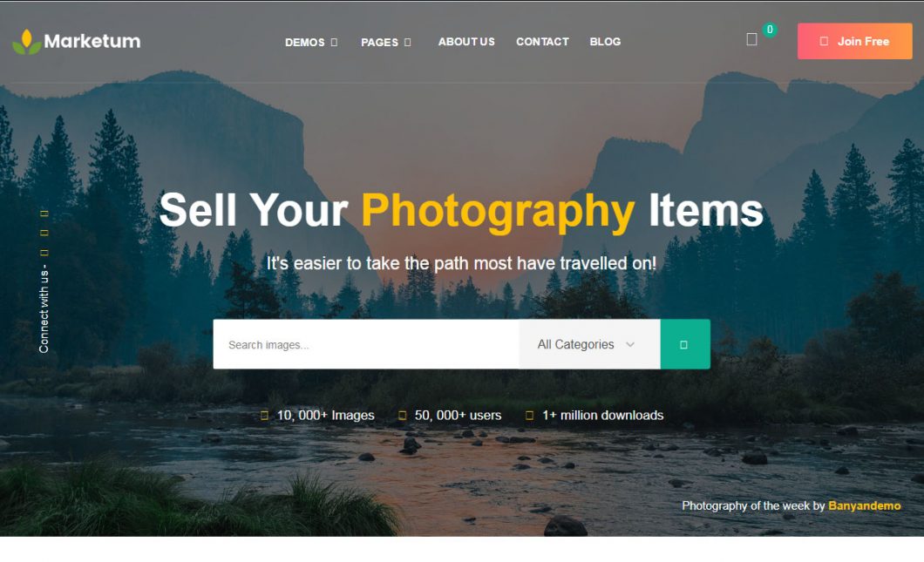Open the Banyandemo photographer link
Viewport: 924px width, 562px height.
click(x=864, y=505)
